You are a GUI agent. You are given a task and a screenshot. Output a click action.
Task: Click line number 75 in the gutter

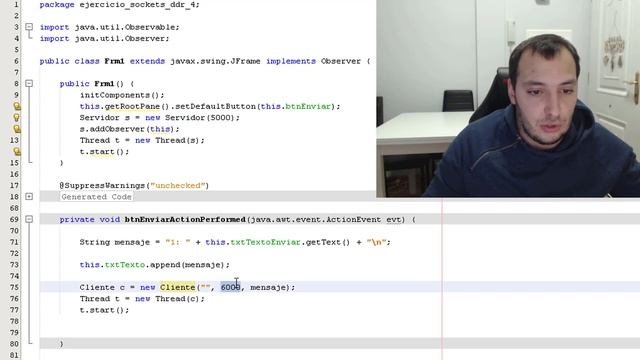pyautogui.click(x=14, y=287)
